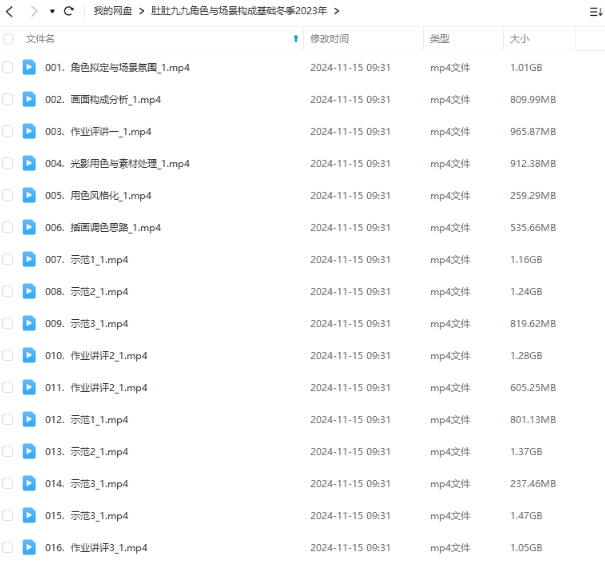Select file 005. 用色风格化_1.mp4
This screenshot has height=569, width=605.
[98, 196]
